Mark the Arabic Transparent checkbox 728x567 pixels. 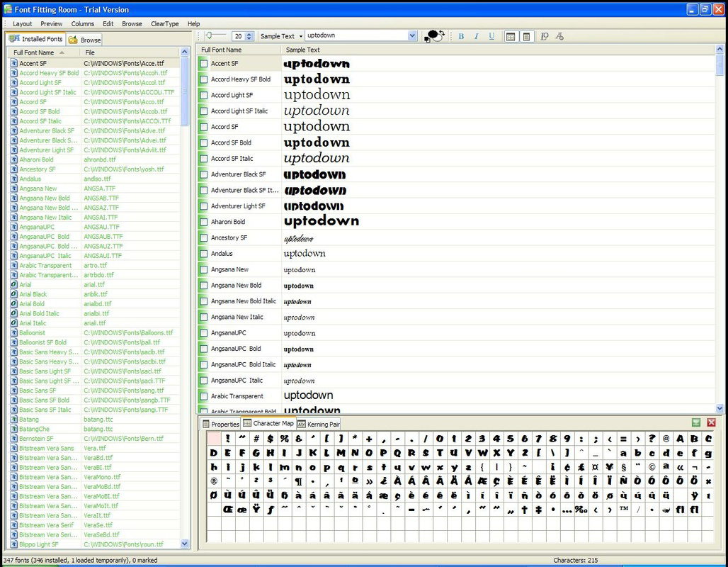pos(203,396)
